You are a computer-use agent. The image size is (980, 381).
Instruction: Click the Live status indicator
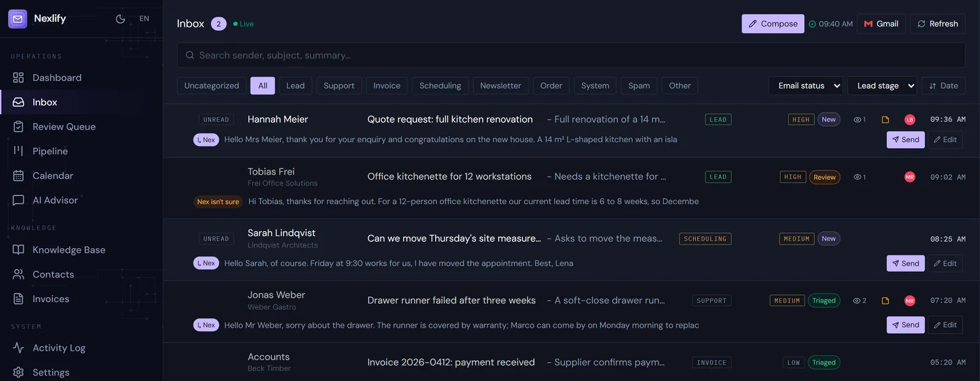[x=244, y=24]
